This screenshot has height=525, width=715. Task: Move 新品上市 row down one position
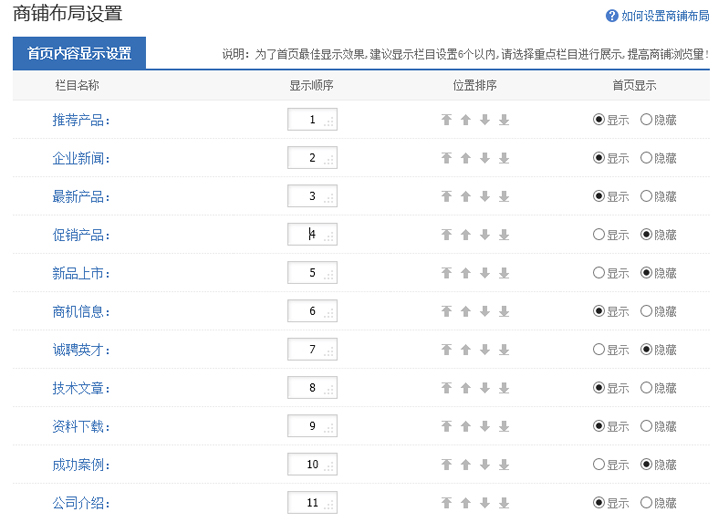click(x=485, y=273)
